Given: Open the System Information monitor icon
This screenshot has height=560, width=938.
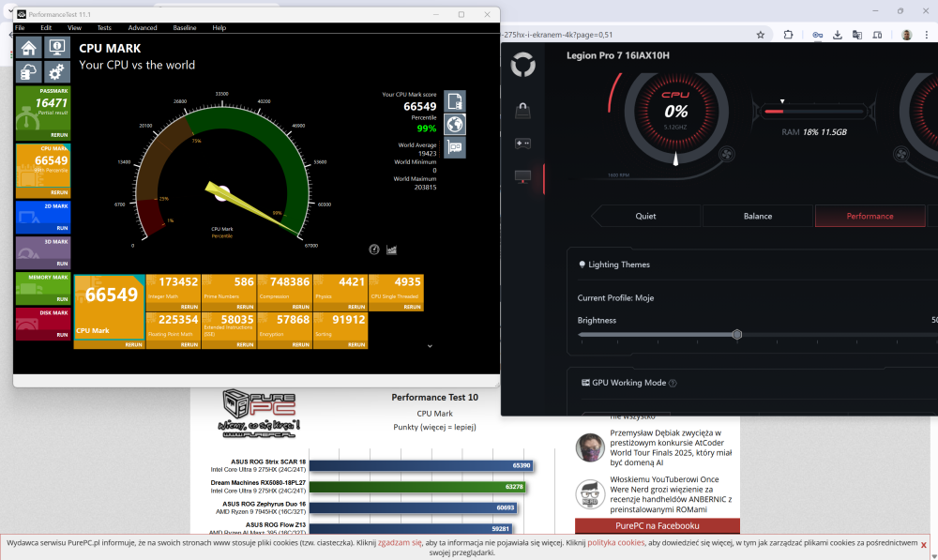Looking at the screenshot, I should pos(56,48).
